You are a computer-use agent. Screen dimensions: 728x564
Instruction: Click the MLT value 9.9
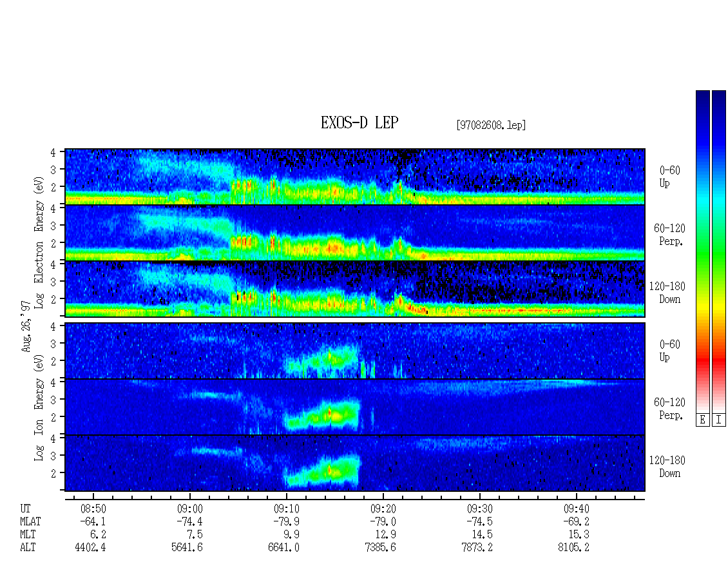pyautogui.click(x=291, y=535)
